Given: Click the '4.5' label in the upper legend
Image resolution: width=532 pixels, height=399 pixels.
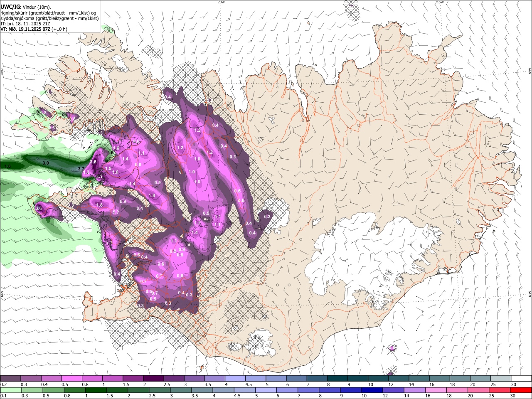Looking at the screenshot, I should [249, 384].
